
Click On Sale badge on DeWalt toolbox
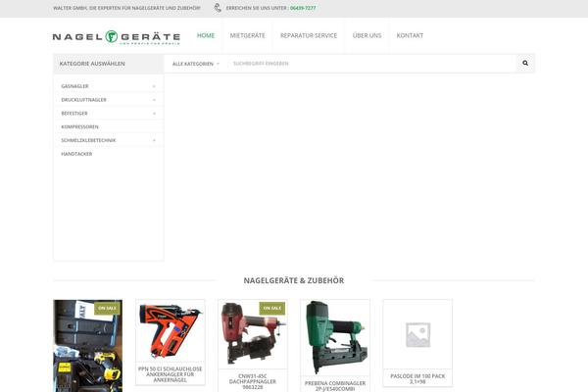click(x=107, y=309)
